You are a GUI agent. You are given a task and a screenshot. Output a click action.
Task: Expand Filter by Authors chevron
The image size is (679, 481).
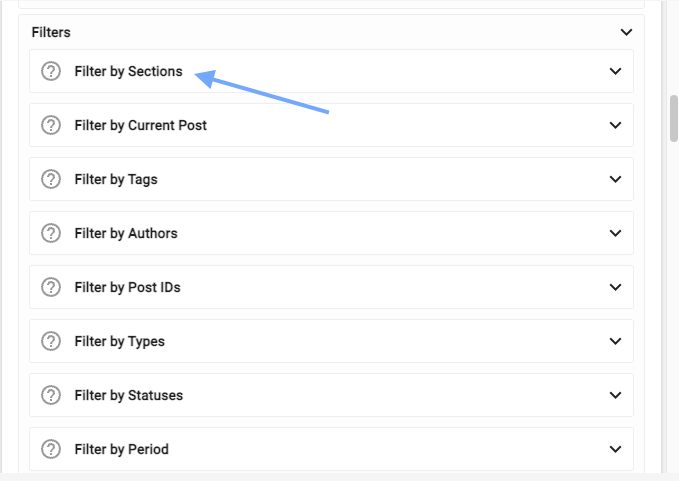tap(615, 234)
